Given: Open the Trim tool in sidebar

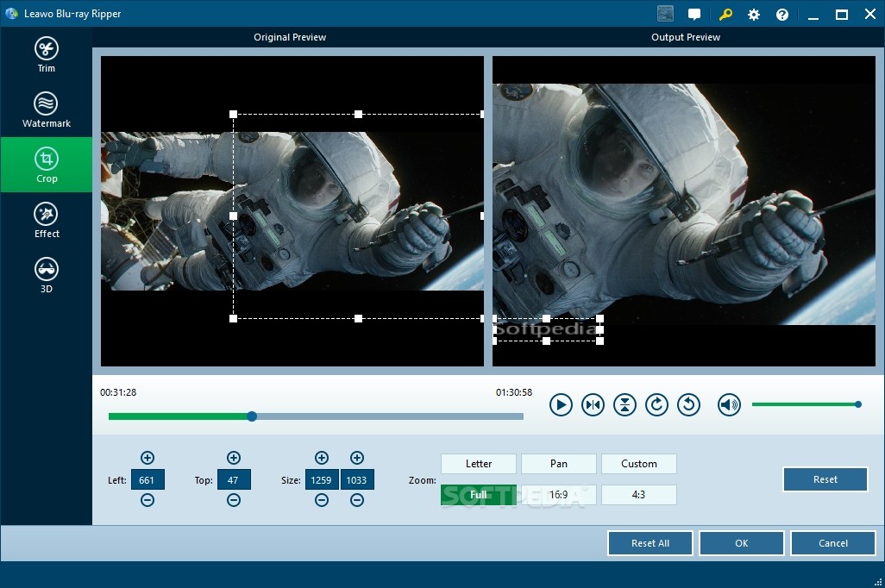Looking at the screenshot, I should pos(47,54).
